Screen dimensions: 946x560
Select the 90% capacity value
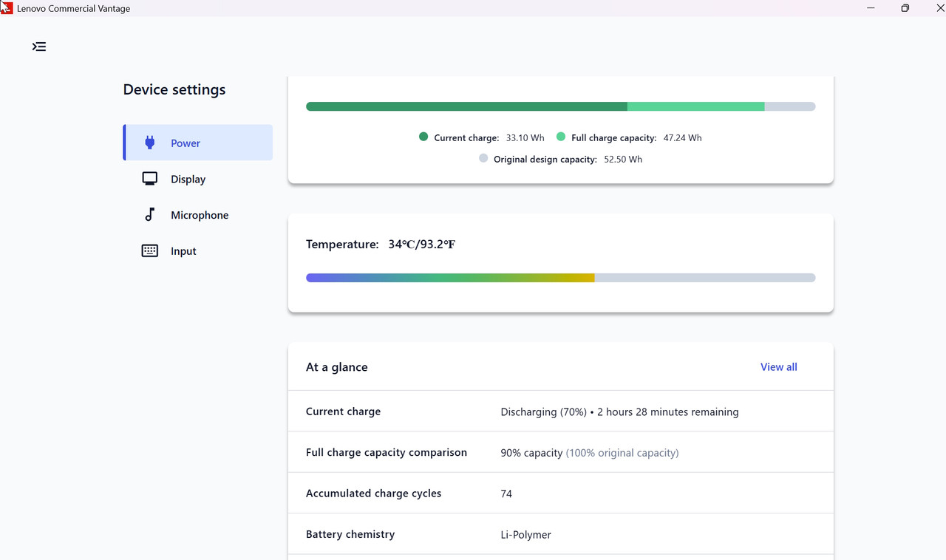click(531, 453)
